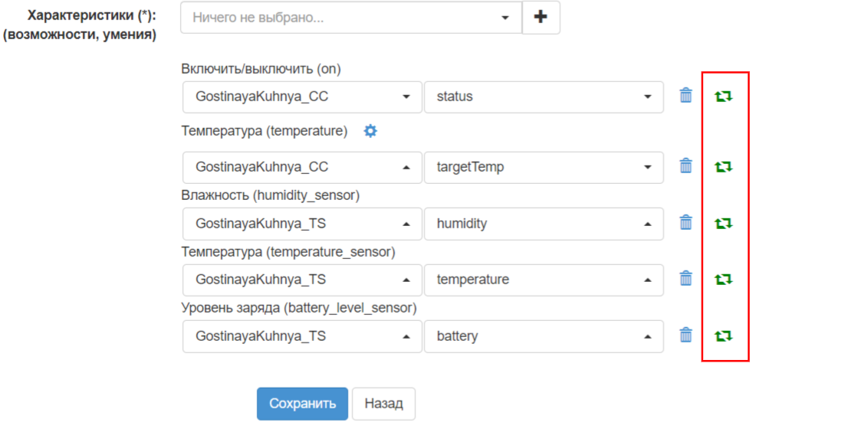Delete the humidity sensor row
Screen dimensions: 868x429
(686, 223)
